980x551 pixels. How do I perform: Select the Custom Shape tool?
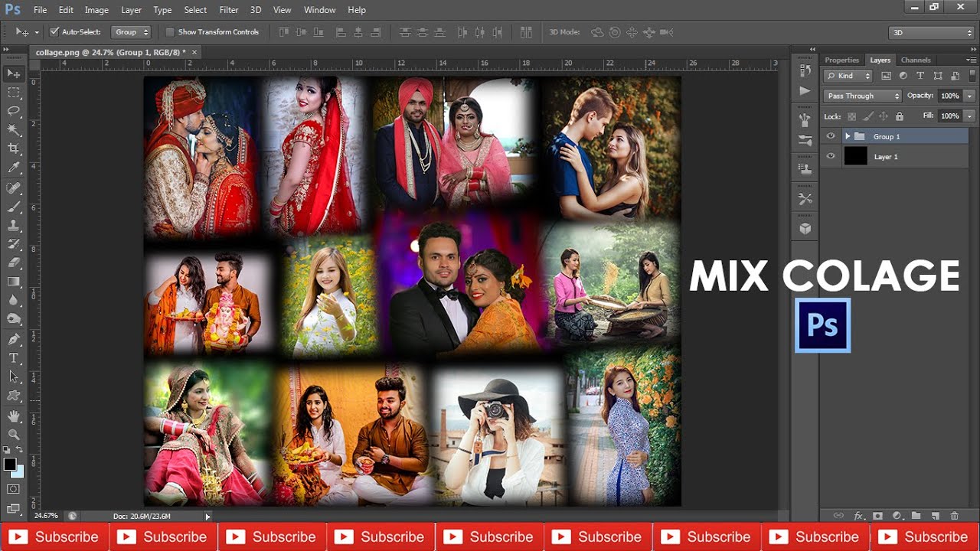tap(14, 396)
